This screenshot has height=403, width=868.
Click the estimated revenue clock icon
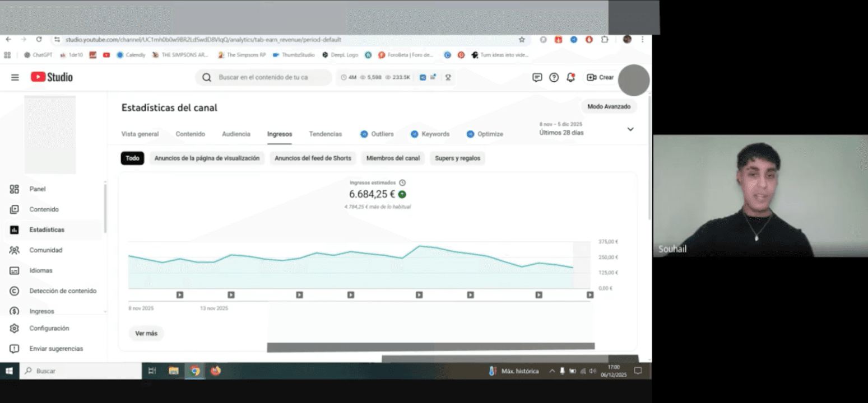[402, 182]
